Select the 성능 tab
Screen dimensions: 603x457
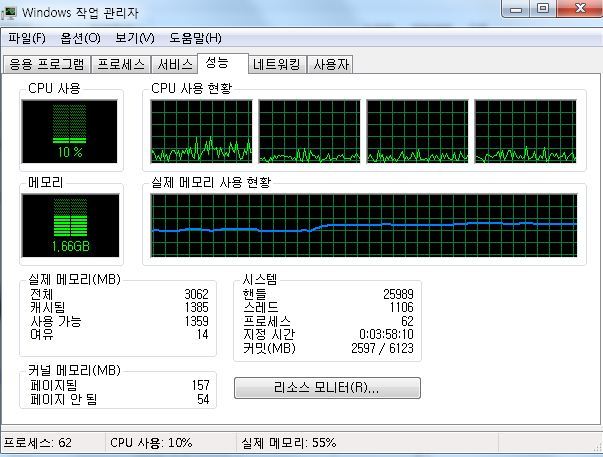223,63
